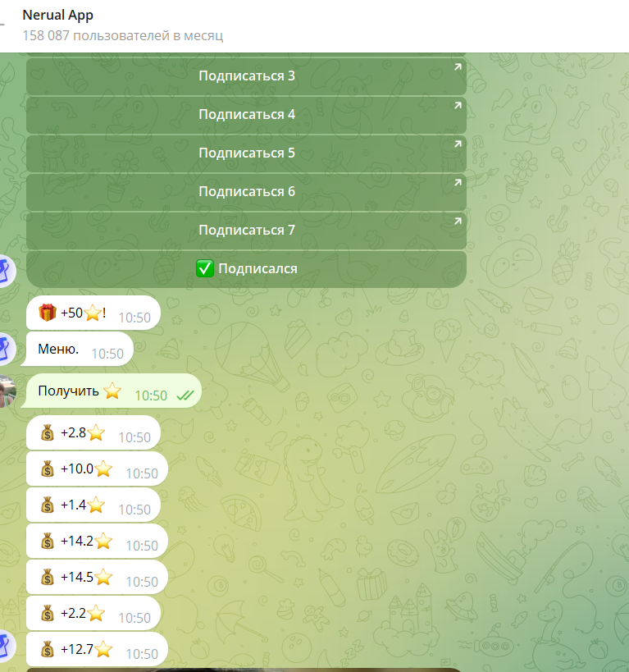Open link arrow on Подписаться 3 button
Screen dimensions: 629x672
tap(458, 66)
